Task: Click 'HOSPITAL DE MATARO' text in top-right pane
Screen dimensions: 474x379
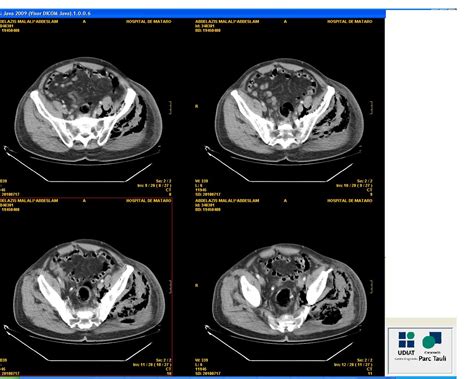Action: [x=349, y=21]
